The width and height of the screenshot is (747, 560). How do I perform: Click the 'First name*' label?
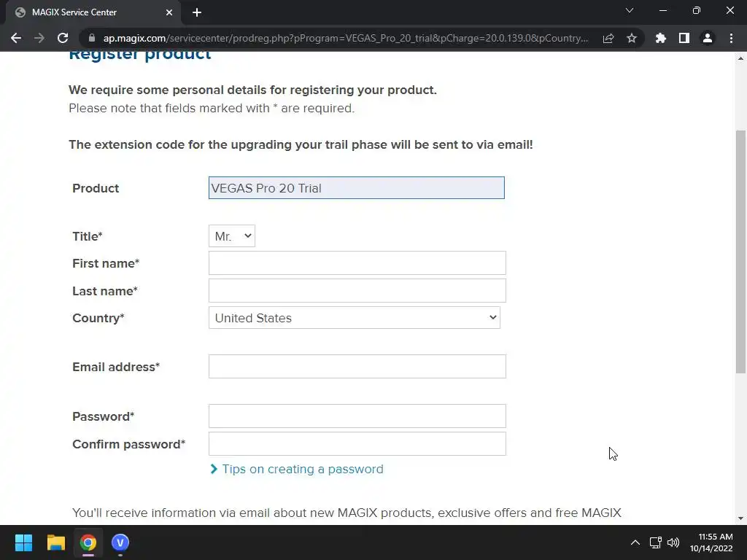(x=106, y=263)
